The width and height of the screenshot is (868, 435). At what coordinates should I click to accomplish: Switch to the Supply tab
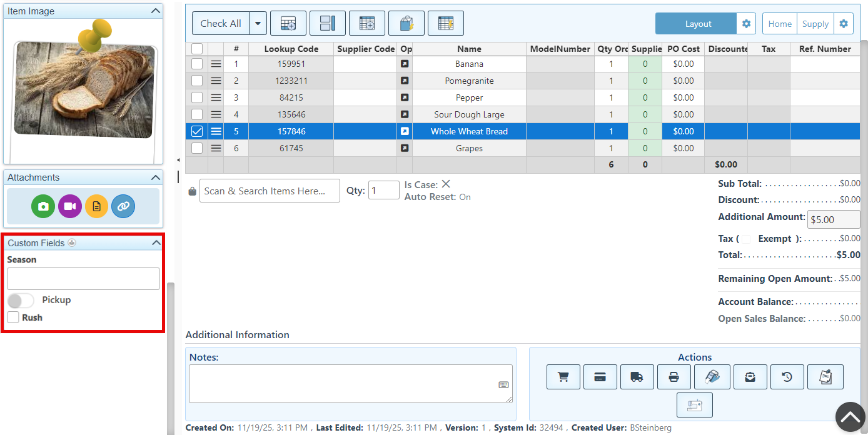click(815, 24)
